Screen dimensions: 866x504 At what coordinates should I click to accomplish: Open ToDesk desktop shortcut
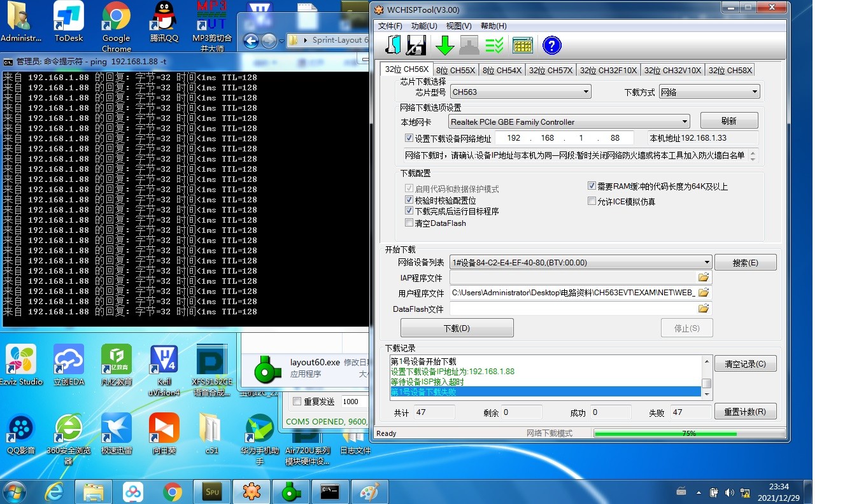coord(69,22)
